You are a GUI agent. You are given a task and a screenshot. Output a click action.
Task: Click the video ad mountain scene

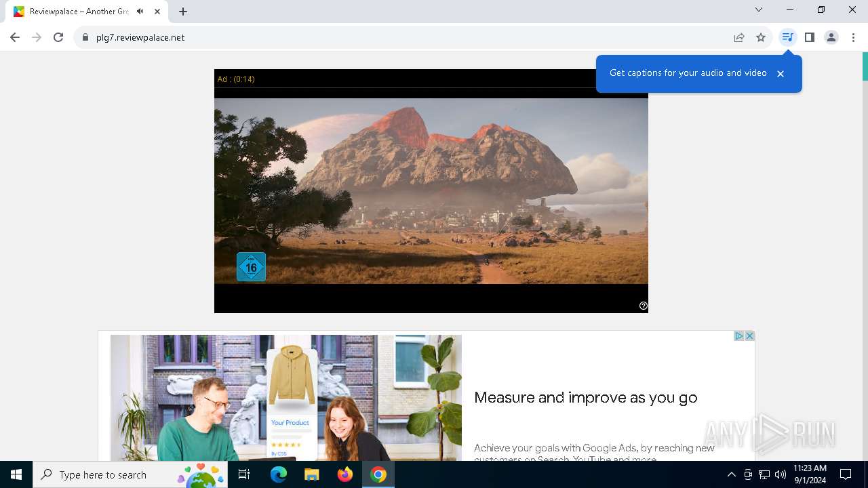(431, 190)
